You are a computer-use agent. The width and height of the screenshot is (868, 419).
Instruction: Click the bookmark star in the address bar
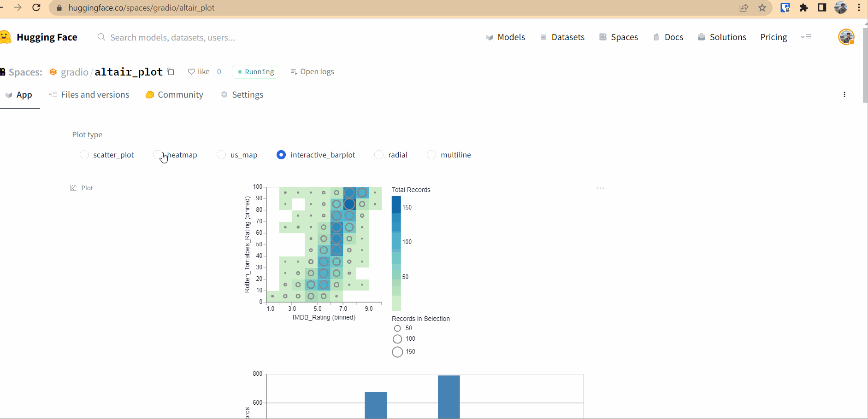point(762,7)
